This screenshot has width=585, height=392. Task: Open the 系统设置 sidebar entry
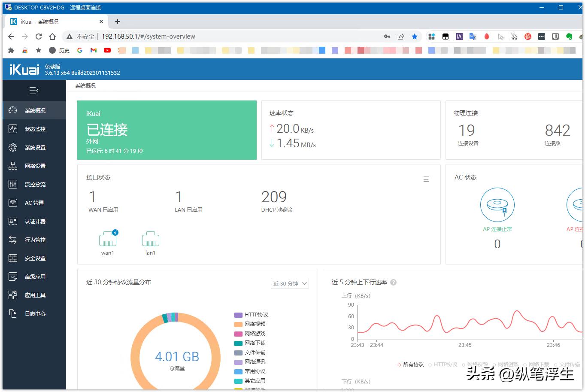click(x=34, y=147)
